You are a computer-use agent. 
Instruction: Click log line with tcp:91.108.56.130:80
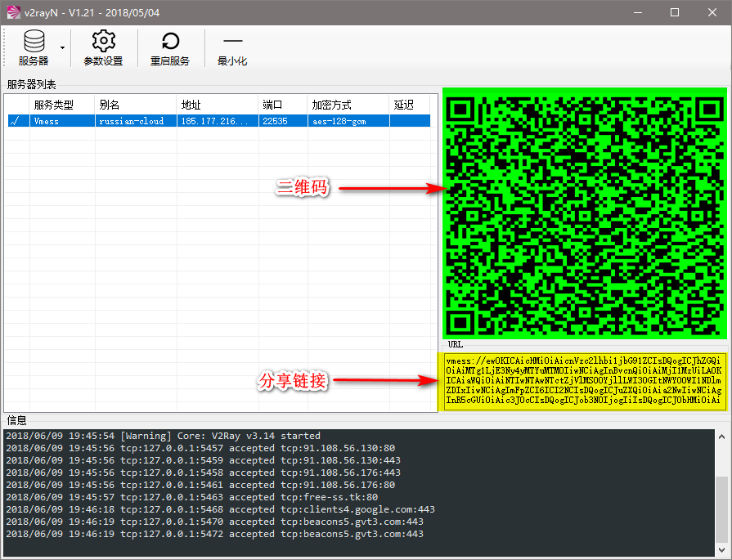(200, 448)
